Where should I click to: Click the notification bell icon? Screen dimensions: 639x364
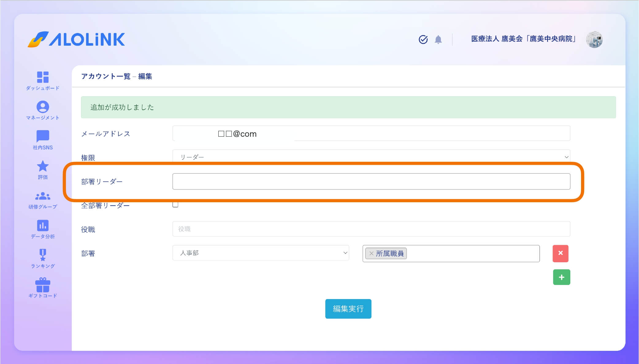[438, 40]
